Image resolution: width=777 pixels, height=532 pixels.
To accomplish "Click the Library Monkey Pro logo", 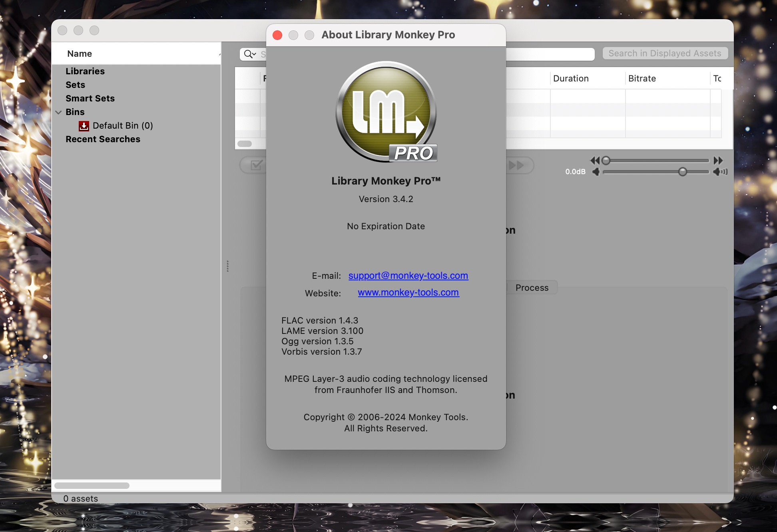I will coord(386,112).
